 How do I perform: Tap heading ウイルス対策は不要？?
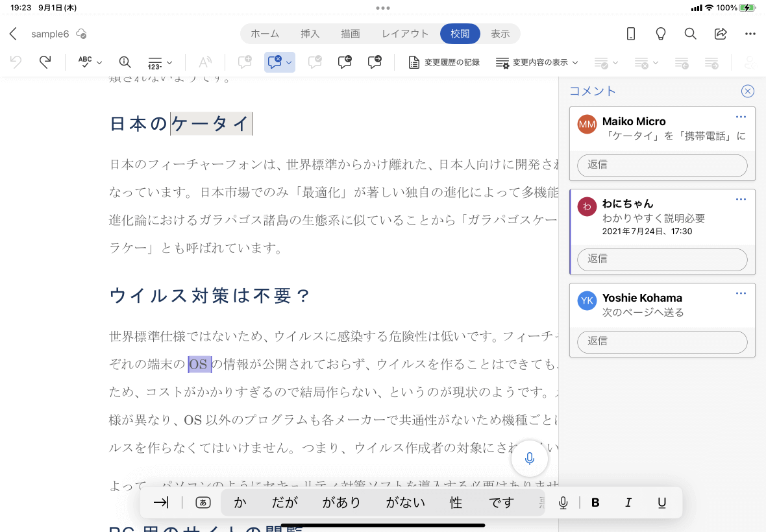tap(210, 295)
